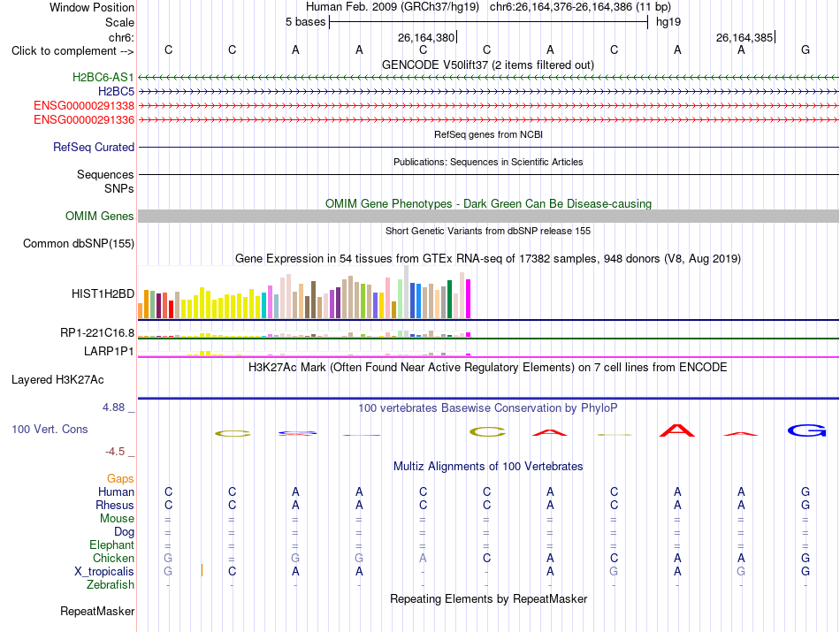Click the LARP1P1 expression bar chart
The height and width of the screenshot is (632, 840).
pyautogui.click(x=304, y=353)
